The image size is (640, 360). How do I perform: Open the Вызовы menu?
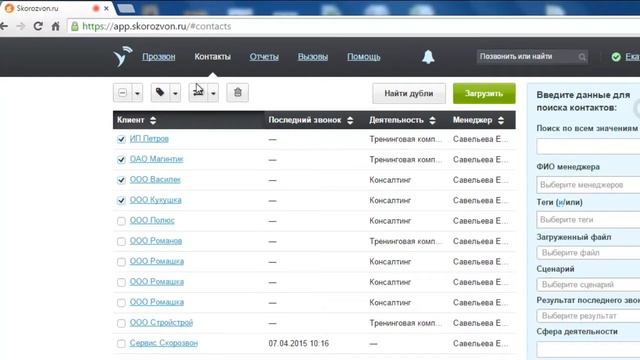[x=313, y=57]
